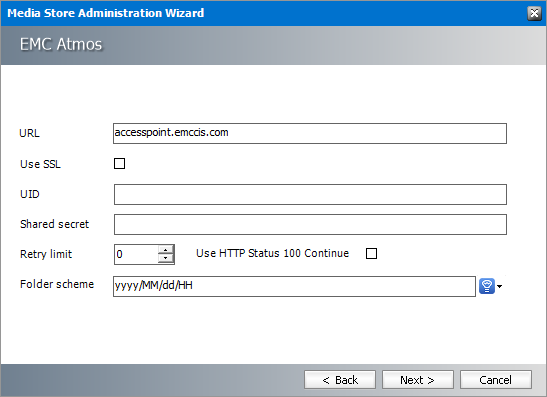Click the Retry limit label
The height and width of the screenshot is (397, 547).
coord(46,254)
